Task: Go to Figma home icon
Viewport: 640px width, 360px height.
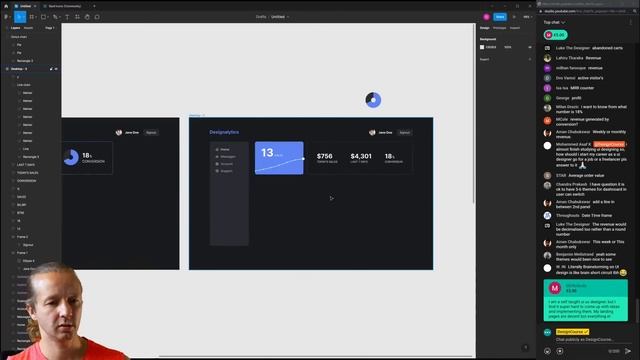Action: pos(6,6)
